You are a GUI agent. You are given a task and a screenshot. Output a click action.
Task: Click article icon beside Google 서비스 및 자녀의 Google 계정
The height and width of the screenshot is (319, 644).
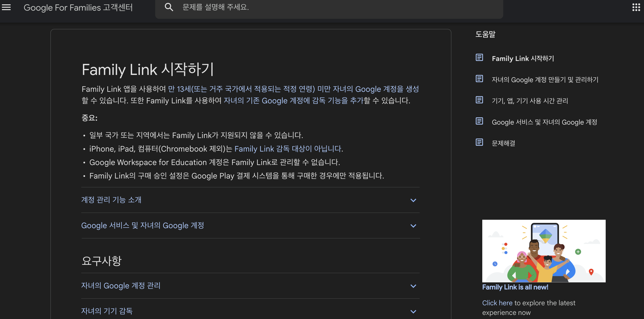point(479,121)
